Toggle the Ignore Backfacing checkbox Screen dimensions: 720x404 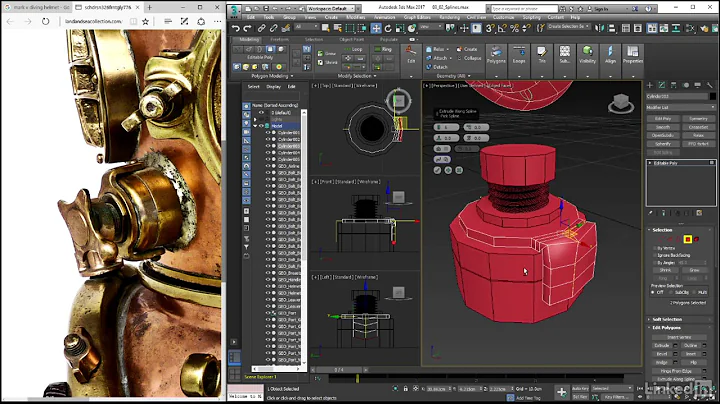point(655,255)
